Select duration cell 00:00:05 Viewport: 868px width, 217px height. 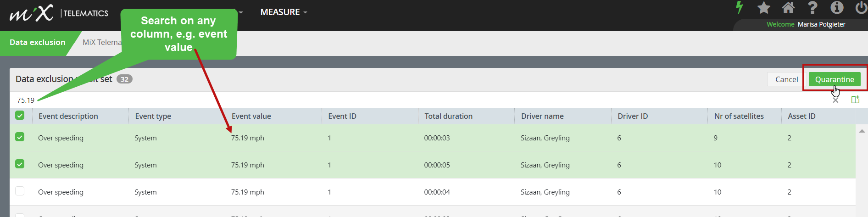pos(437,165)
